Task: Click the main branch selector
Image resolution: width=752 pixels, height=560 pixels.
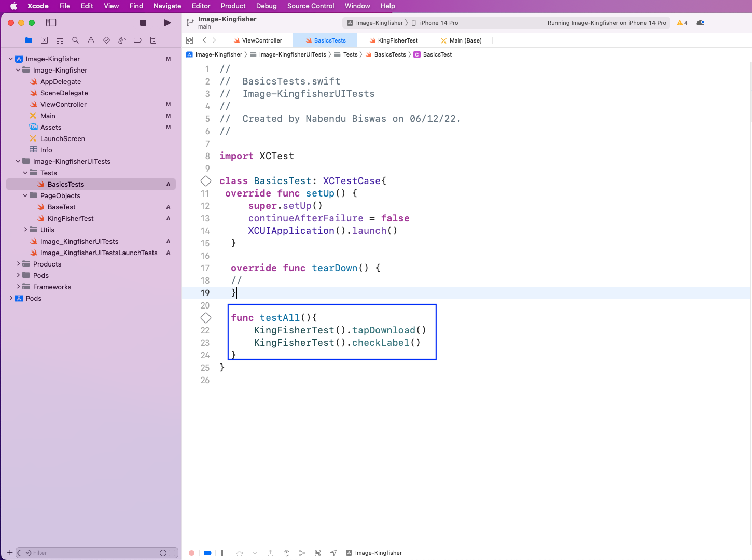Action: pos(204,26)
